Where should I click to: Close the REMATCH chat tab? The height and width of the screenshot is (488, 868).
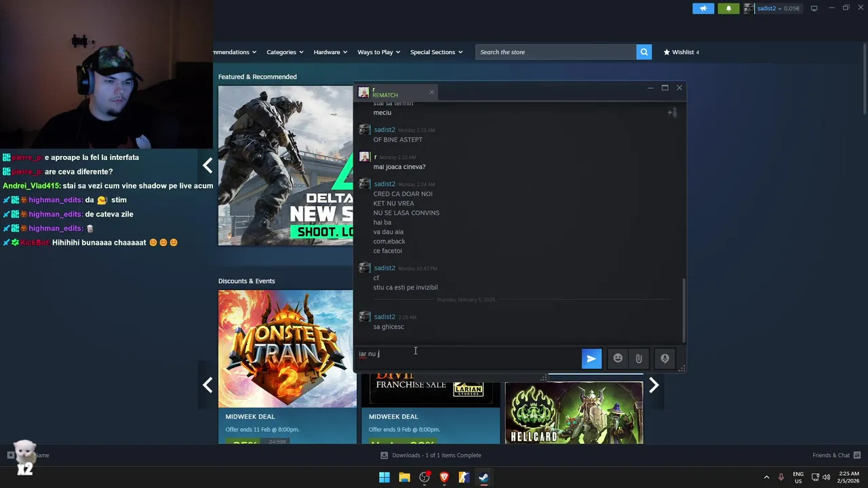pos(431,92)
